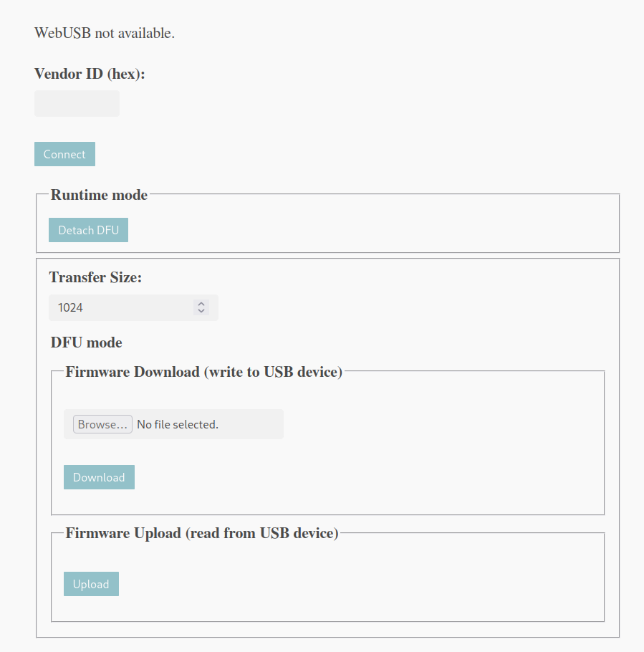Open the Browse… file chooser
The height and width of the screenshot is (652, 644).
click(x=102, y=424)
